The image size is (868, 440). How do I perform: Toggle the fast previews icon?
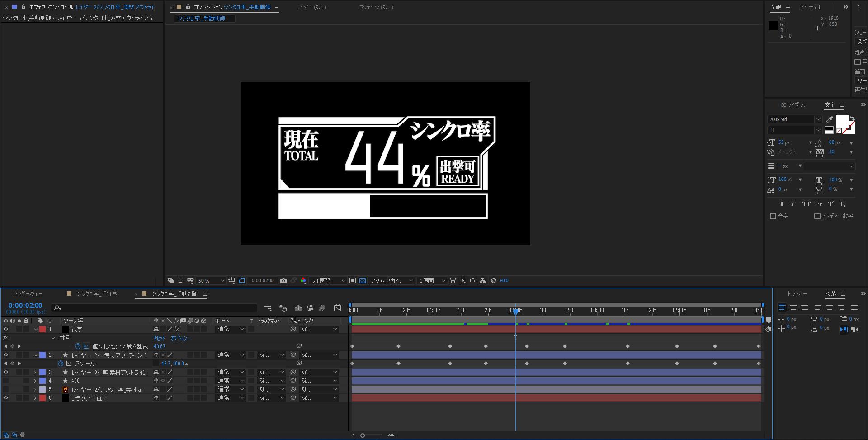pos(463,281)
